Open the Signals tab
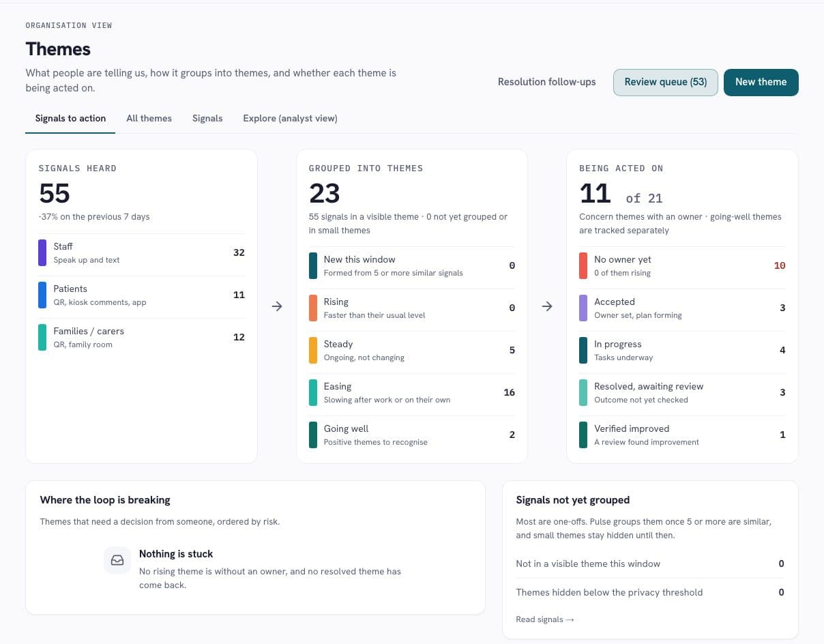Image resolution: width=824 pixels, height=644 pixels. click(207, 118)
